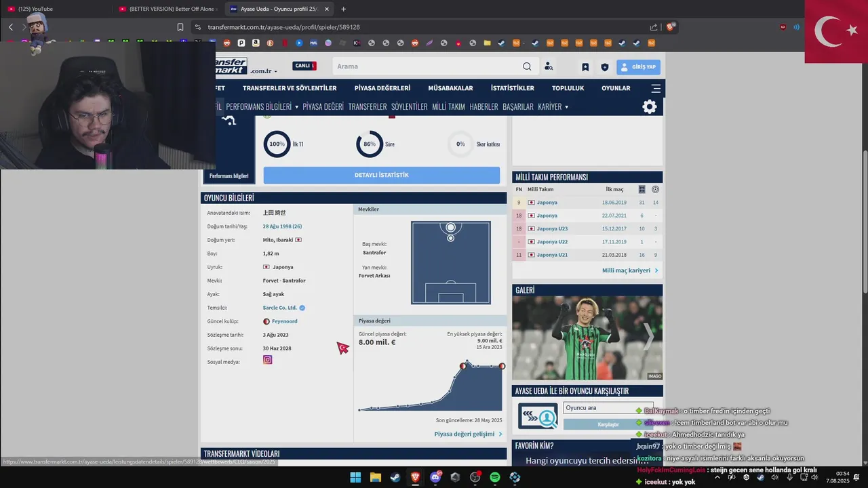Open Japonya U21 national team link
Screen dimensions: 868x488
click(552, 255)
